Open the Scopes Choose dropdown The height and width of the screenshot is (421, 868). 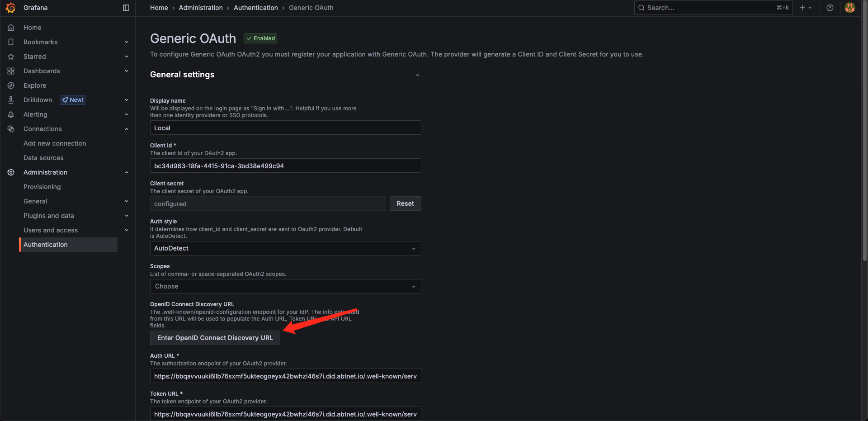(285, 286)
